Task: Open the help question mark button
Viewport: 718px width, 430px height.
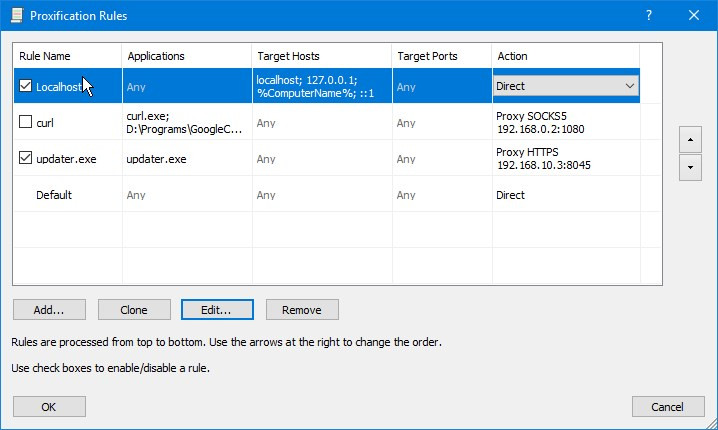Action: [649, 15]
